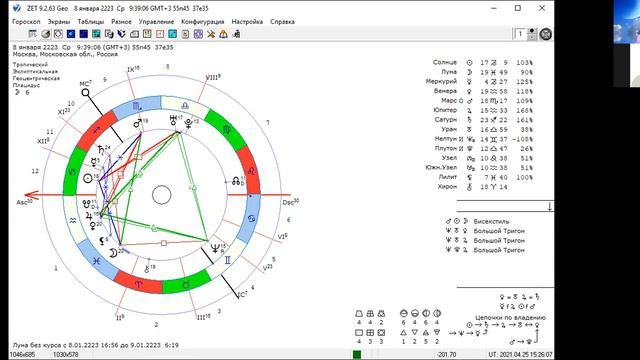Click the orange triangle toolbar icon
The height and width of the screenshot is (360, 640).
coord(223,34)
